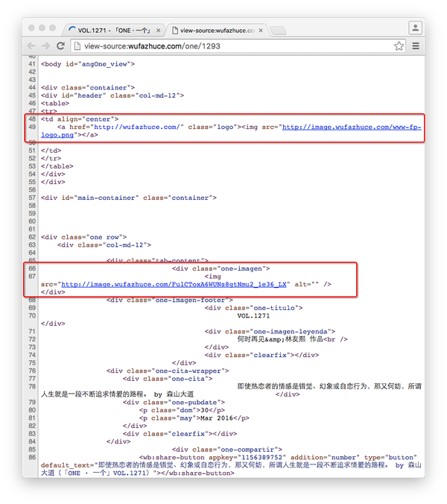Open the www-fp-logo.png image link
This screenshot has width=447, height=504.
tap(352, 127)
